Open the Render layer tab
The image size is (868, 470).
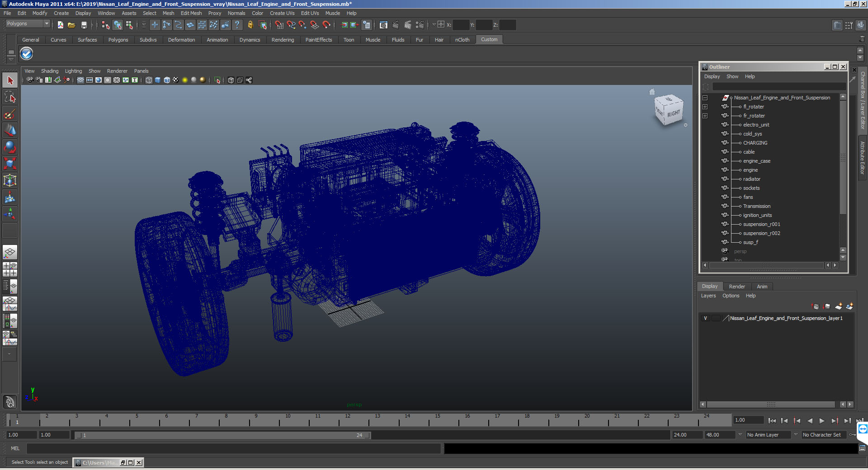[x=737, y=287]
